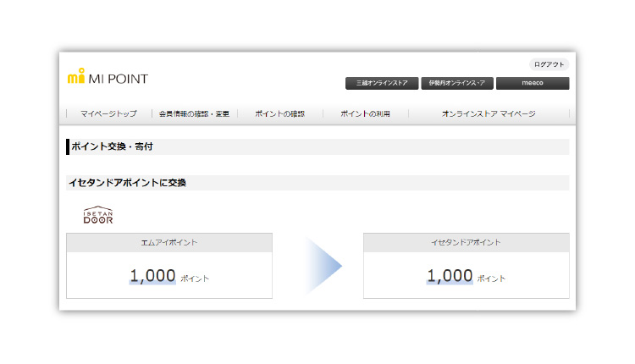
Task: Go to マイページトップ tab
Action: pyautogui.click(x=108, y=113)
